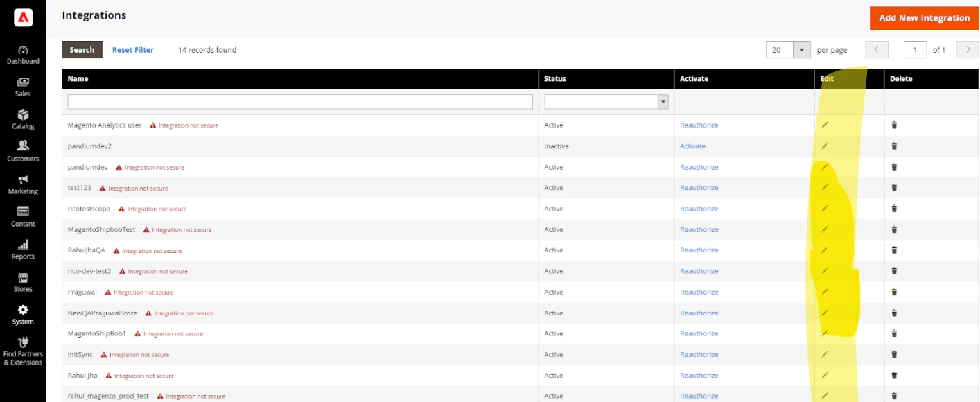Activate the pandiumdev2 integration
Image resolution: width=980 pixels, height=402 pixels.
[692, 146]
